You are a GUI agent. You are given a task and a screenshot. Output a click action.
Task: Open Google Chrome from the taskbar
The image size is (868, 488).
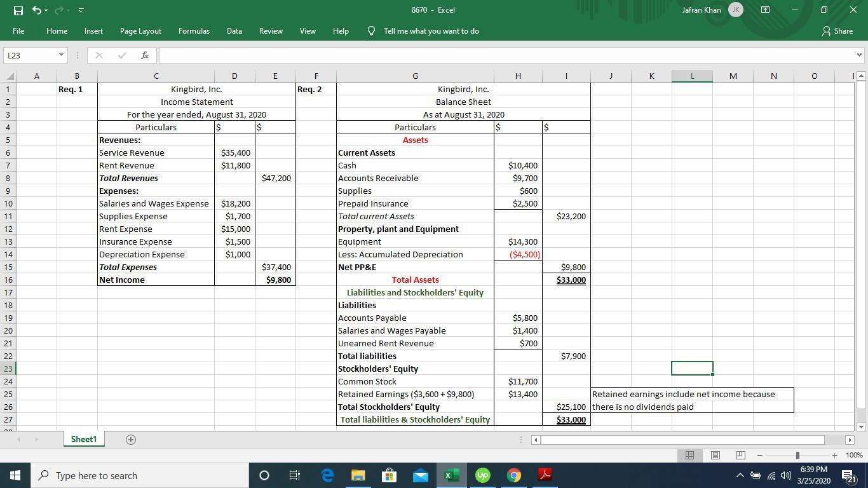click(x=513, y=475)
